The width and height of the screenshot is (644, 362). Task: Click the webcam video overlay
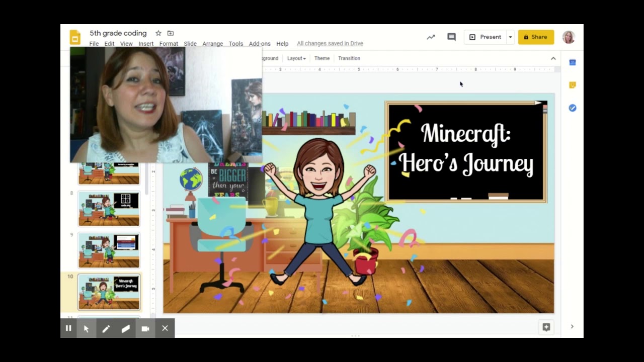[x=166, y=105]
